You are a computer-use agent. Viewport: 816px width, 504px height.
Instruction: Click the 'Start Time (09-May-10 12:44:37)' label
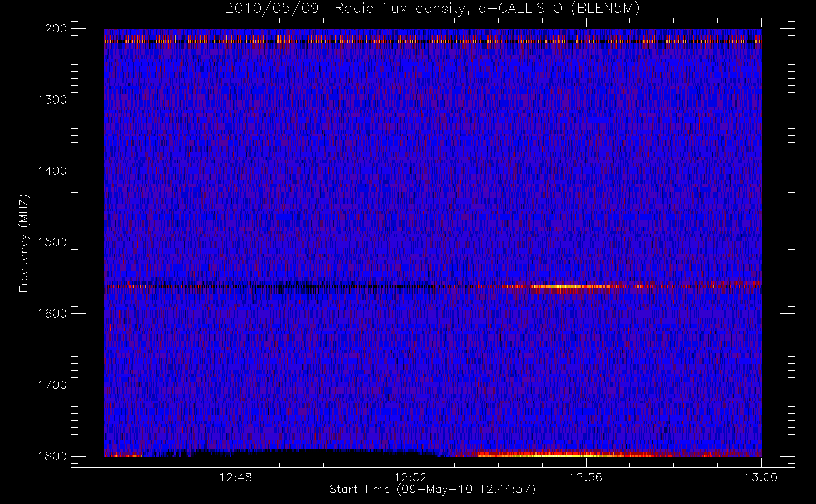(x=432, y=489)
